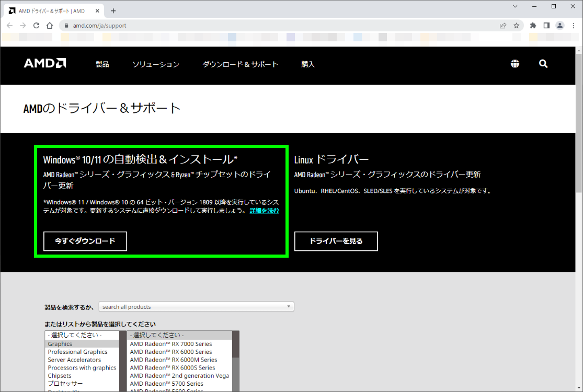Viewport: 583px width, 392px height.
Task: Select Server Accelerators category
Action: [82, 360]
